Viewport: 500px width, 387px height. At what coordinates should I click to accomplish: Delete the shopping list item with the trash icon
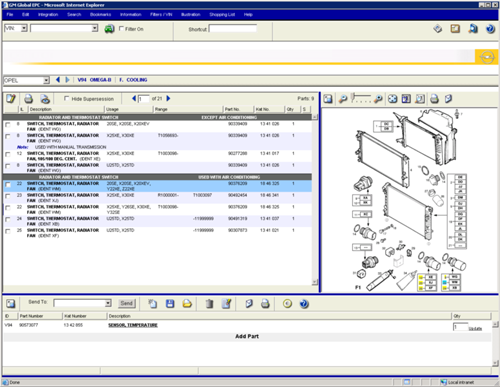[209, 304]
